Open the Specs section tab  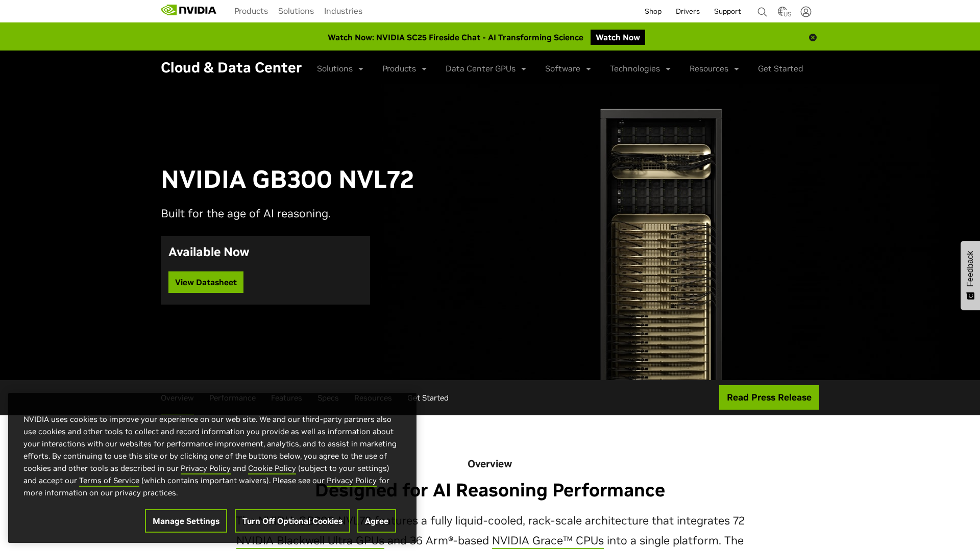[x=328, y=398]
